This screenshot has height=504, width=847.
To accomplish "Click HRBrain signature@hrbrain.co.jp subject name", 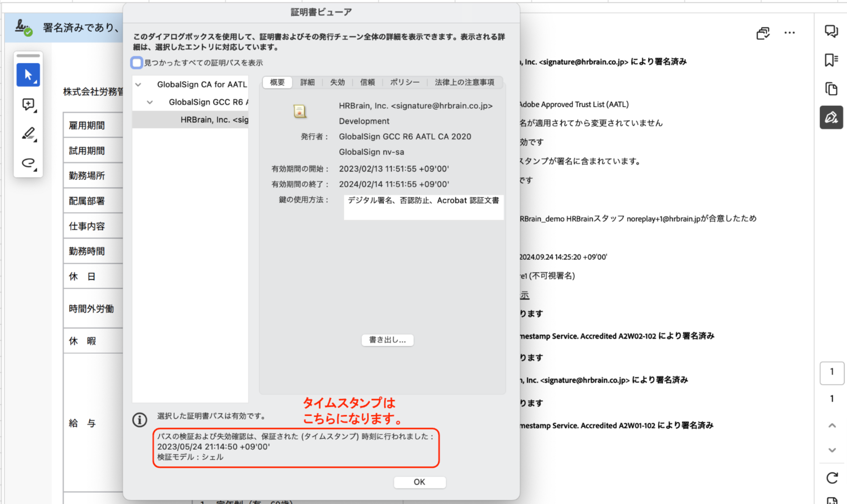I will coord(416,106).
